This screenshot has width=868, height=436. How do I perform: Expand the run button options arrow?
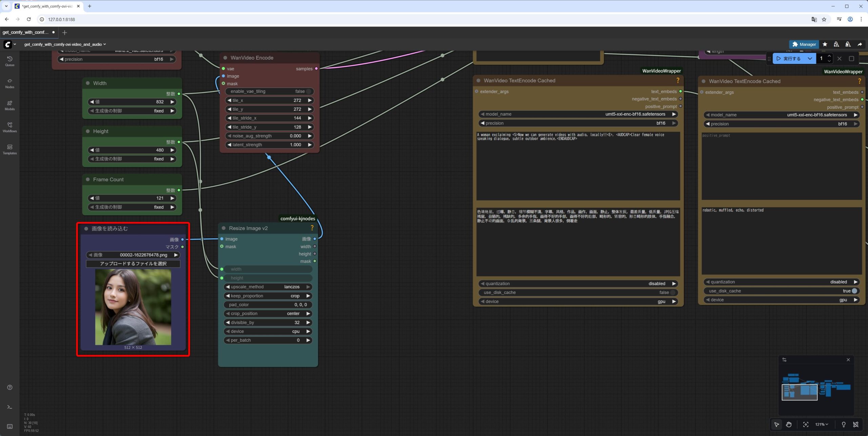pos(810,58)
